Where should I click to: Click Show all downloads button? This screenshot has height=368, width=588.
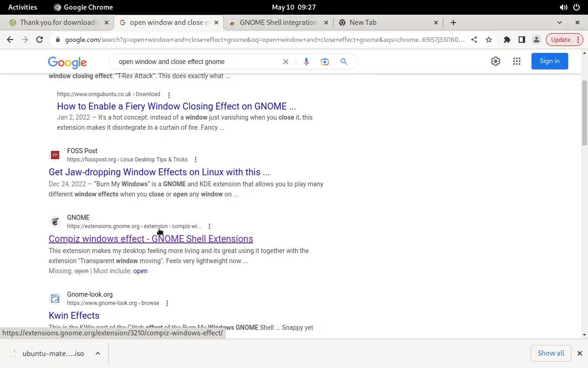pyautogui.click(x=551, y=353)
